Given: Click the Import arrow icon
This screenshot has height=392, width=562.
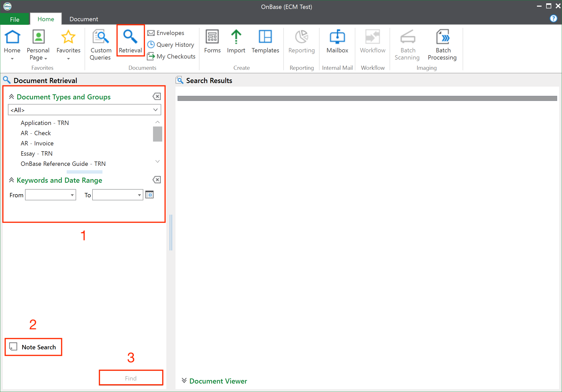Looking at the screenshot, I should 236,37.
